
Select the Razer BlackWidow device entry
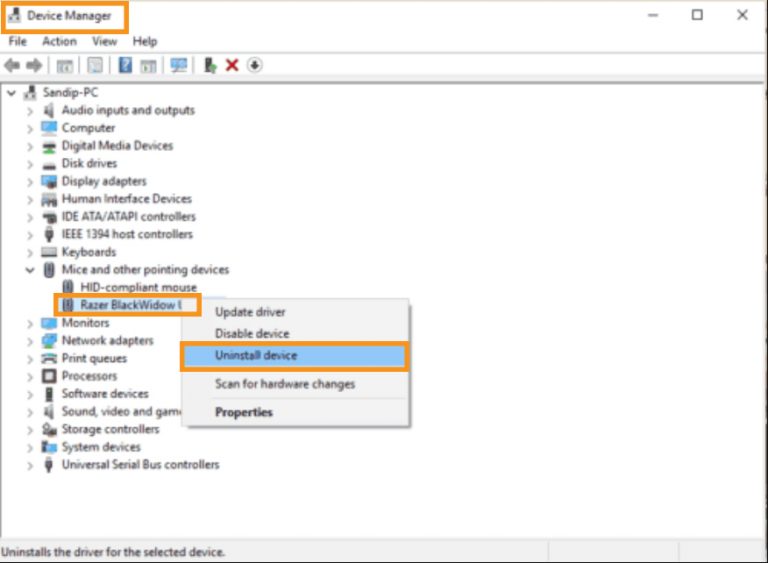(131, 305)
